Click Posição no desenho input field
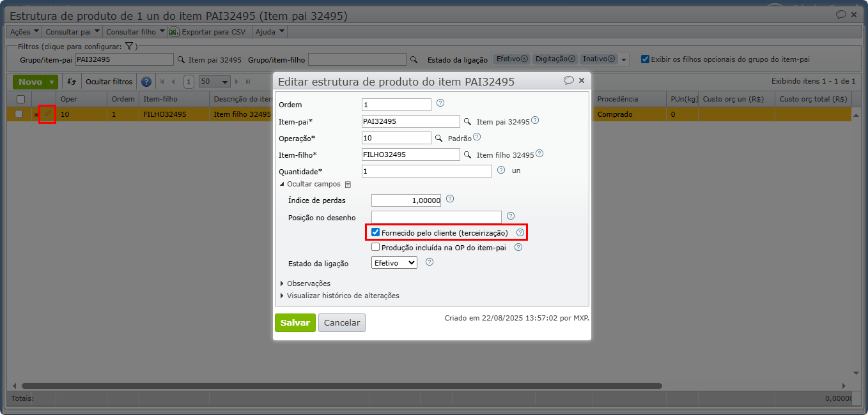868x415 pixels. (x=437, y=217)
